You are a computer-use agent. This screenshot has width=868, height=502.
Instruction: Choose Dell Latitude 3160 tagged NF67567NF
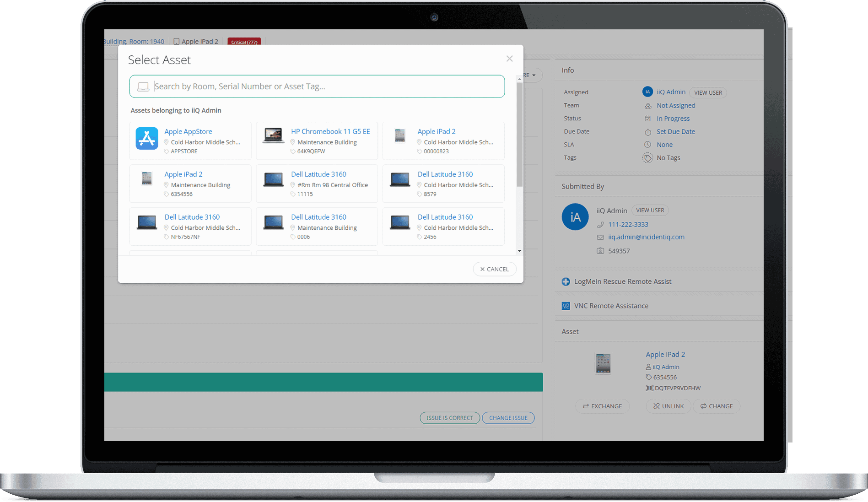(x=190, y=227)
